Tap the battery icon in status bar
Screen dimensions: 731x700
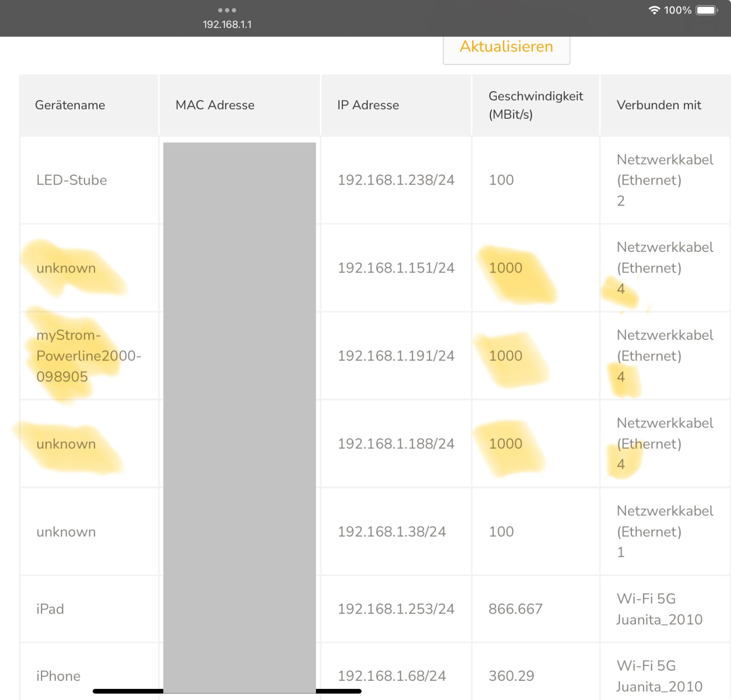(706, 10)
